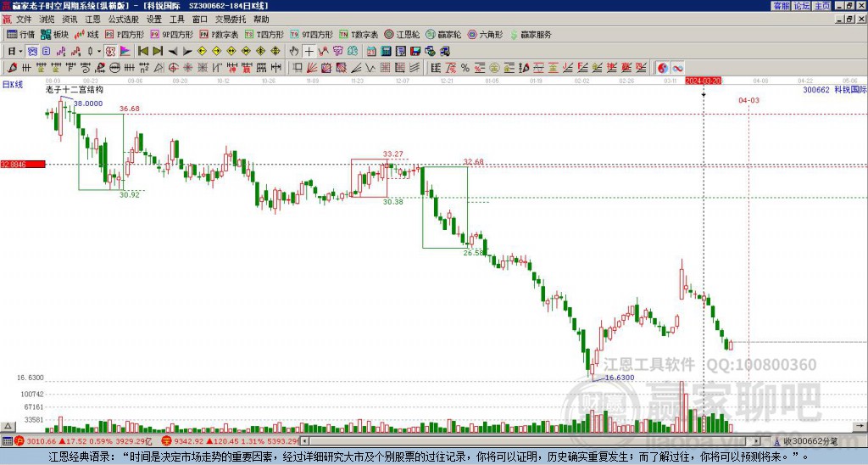Open the 赢家服务 service page
The height and width of the screenshot is (465, 868).
531,34
